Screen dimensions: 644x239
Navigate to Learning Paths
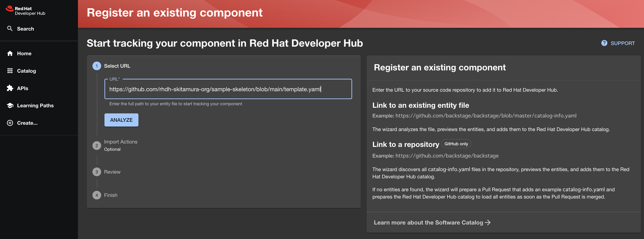point(39,105)
